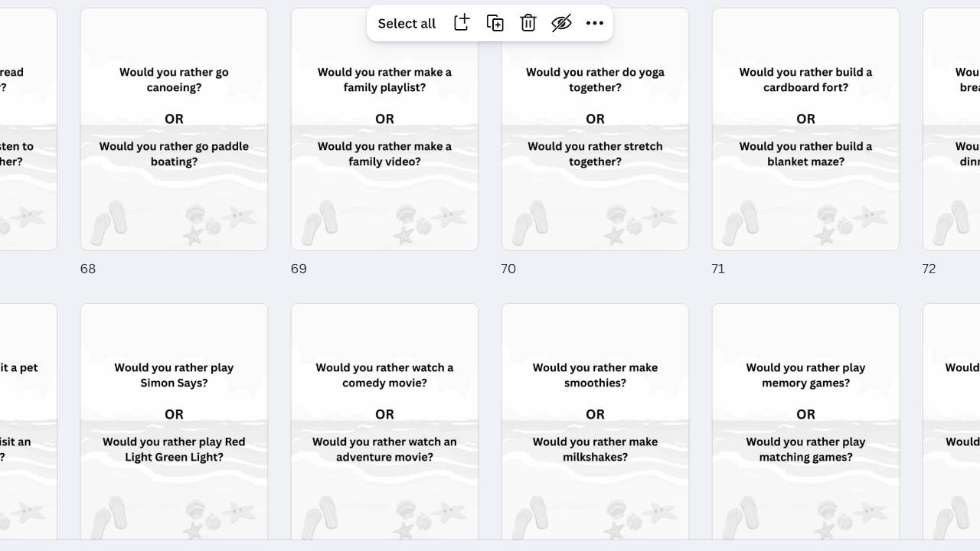Click the Duplicate page icon

click(495, 23)
